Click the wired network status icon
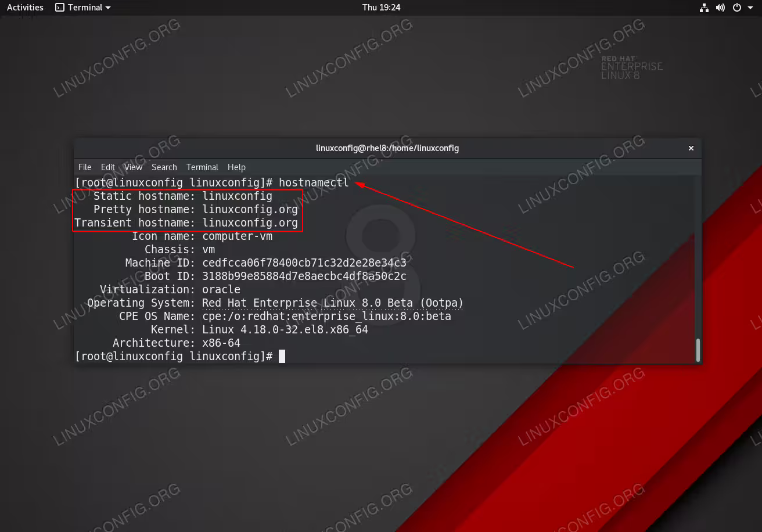Image resolution: width=762 pixels, height=532 pixels. pos(704,8)
